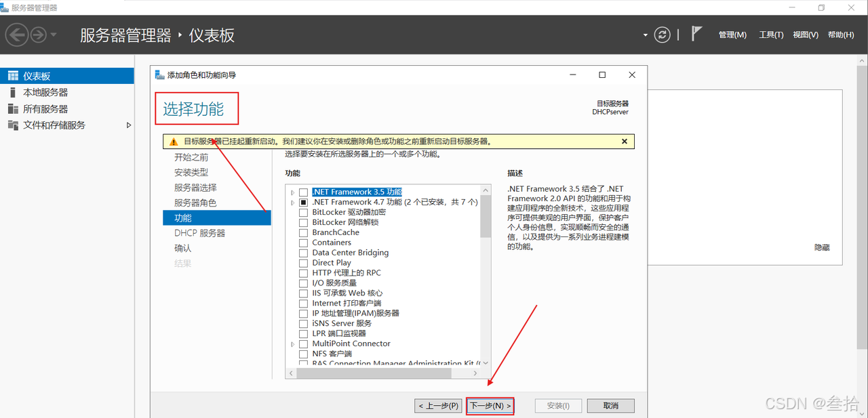868x418 pixels.
Task: Check the iSNS Server 服务 checkbox
Action: [303, 323]
